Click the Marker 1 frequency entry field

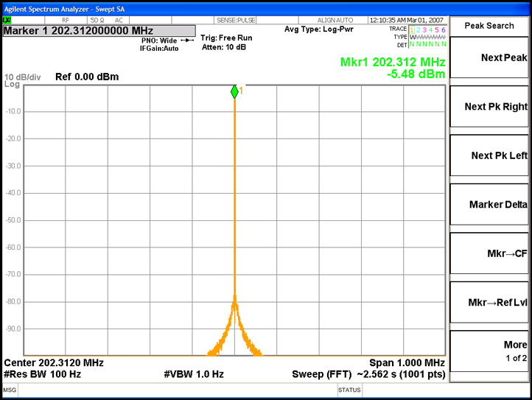[99, 31]
